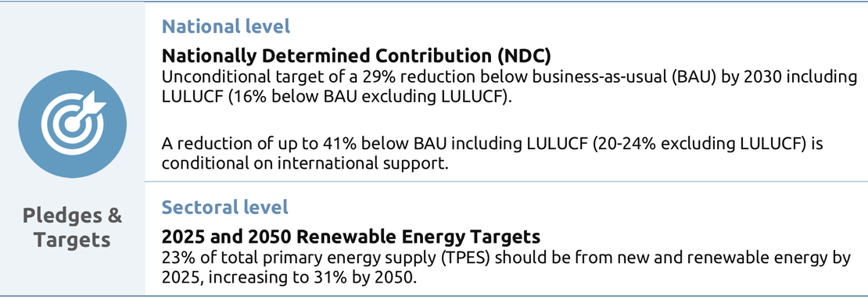868x299 pixels.
Task: Click the blue target bullseye icon
Action: 73,124
